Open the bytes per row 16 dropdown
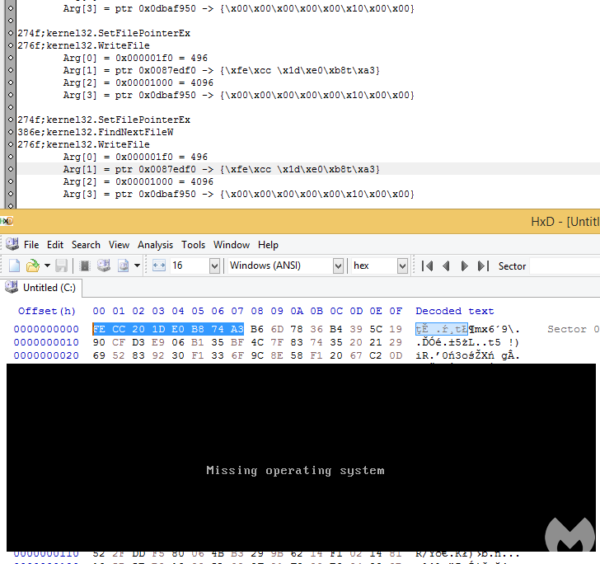This screenshot has height=564, width=600. (x=214, y=266)
